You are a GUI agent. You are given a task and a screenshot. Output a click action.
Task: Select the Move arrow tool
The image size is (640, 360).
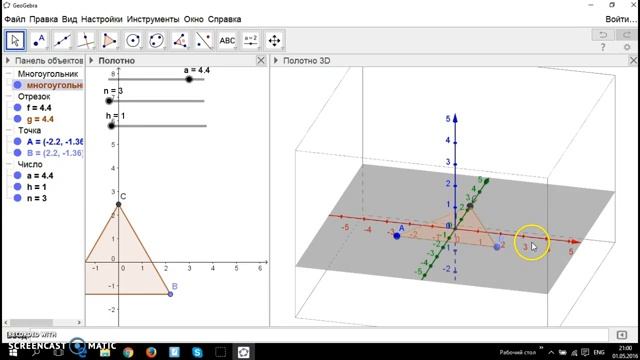point(16,40)
